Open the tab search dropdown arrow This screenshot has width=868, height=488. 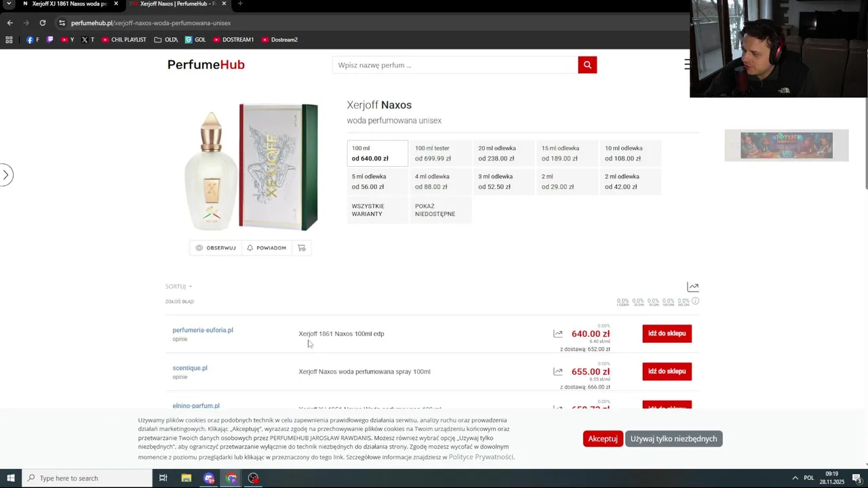pos(9,4)
